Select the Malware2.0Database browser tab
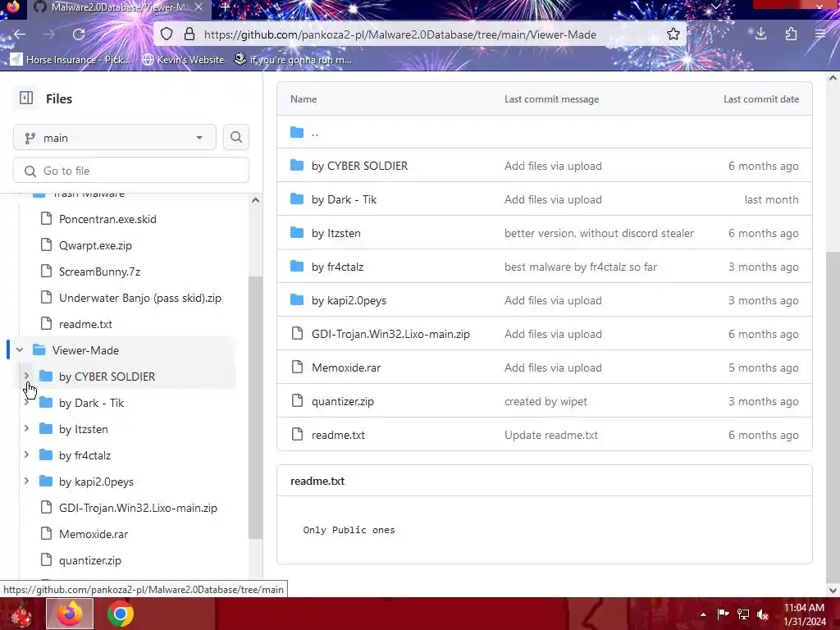 (118, 7)
